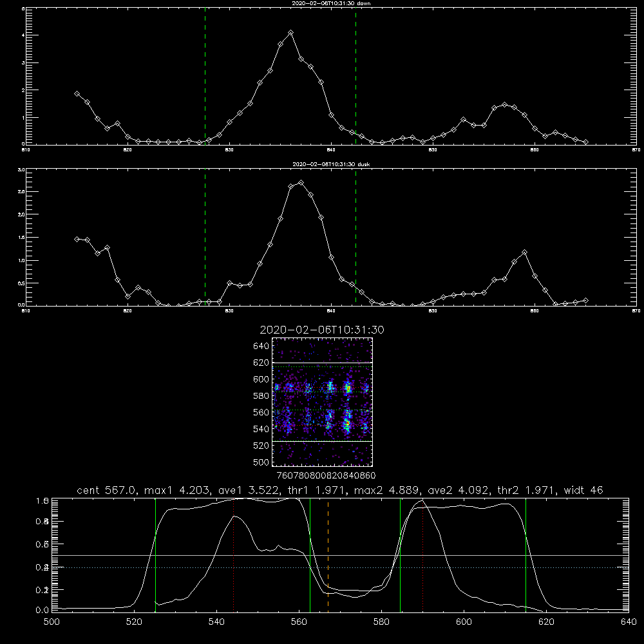Click the '560' y-axis label beside the image
The width and height of the screenshot is (644, 644).
coord(261,412)
